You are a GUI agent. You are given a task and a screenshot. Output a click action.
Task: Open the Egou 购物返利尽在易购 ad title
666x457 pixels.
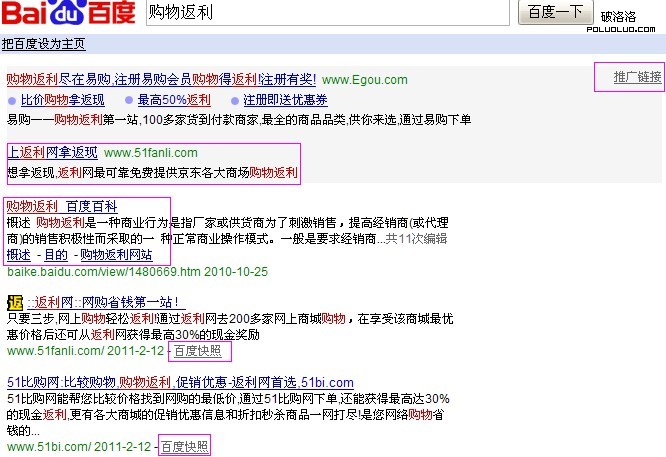click(161, 79)
